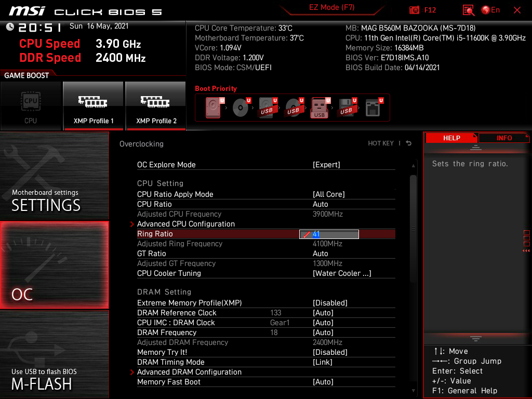The width and height of the screenshot is (532, 399).
Task: Select the hard disk boot priority icon
Action: click(x=214, y=108)
